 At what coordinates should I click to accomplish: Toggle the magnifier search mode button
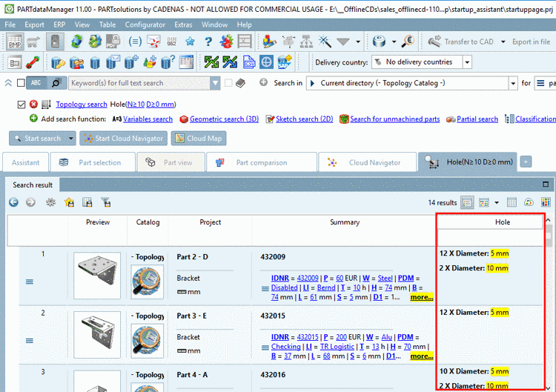pyautogui.click(x=57, y=83)
